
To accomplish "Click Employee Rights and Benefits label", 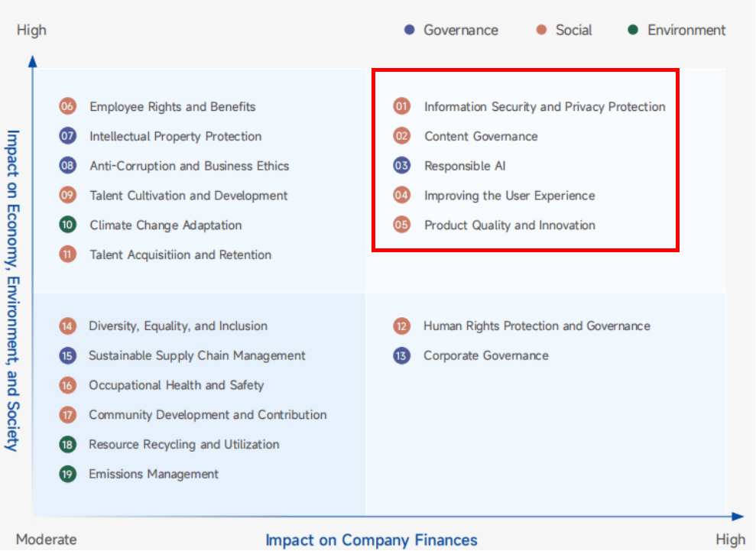I will coord(172,106).
